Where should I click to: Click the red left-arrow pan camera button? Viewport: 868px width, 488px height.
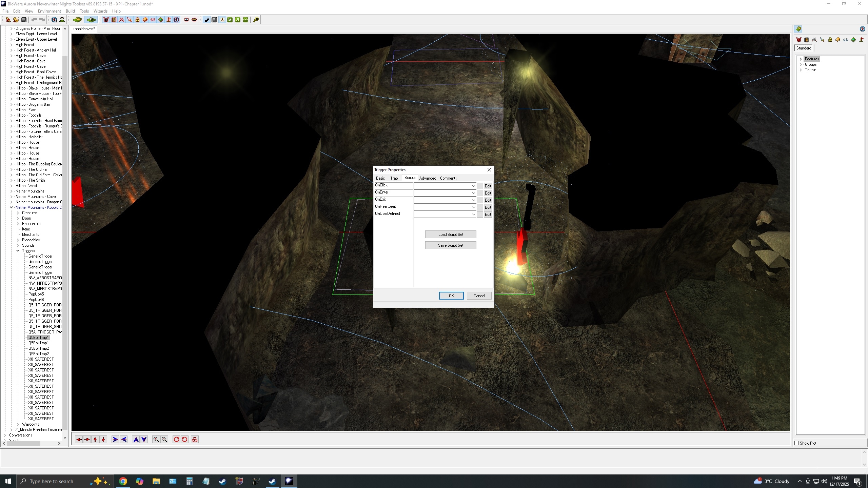(79, 440)
